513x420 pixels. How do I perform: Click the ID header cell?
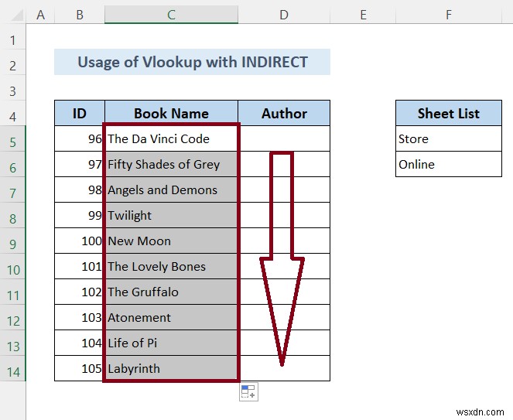[80, 113]
